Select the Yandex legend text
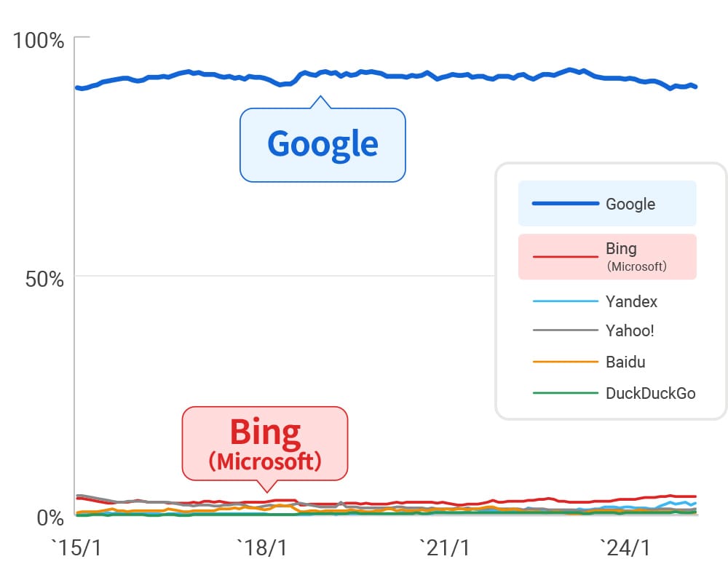The image size is (728, 575). [631, 301]
